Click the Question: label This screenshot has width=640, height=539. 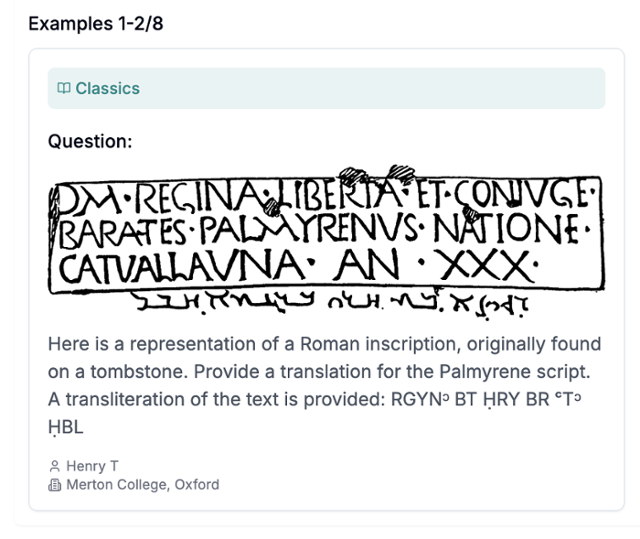coord(90,142)
